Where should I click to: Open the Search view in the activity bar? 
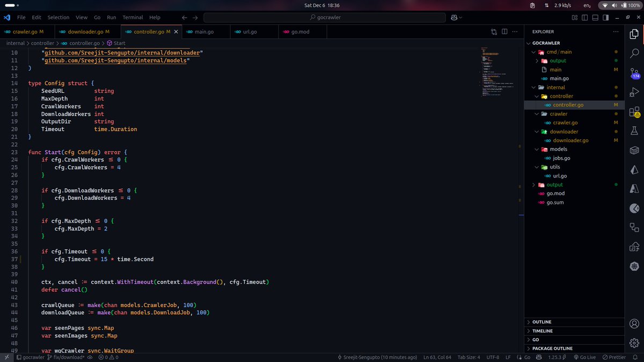[634, 54]
